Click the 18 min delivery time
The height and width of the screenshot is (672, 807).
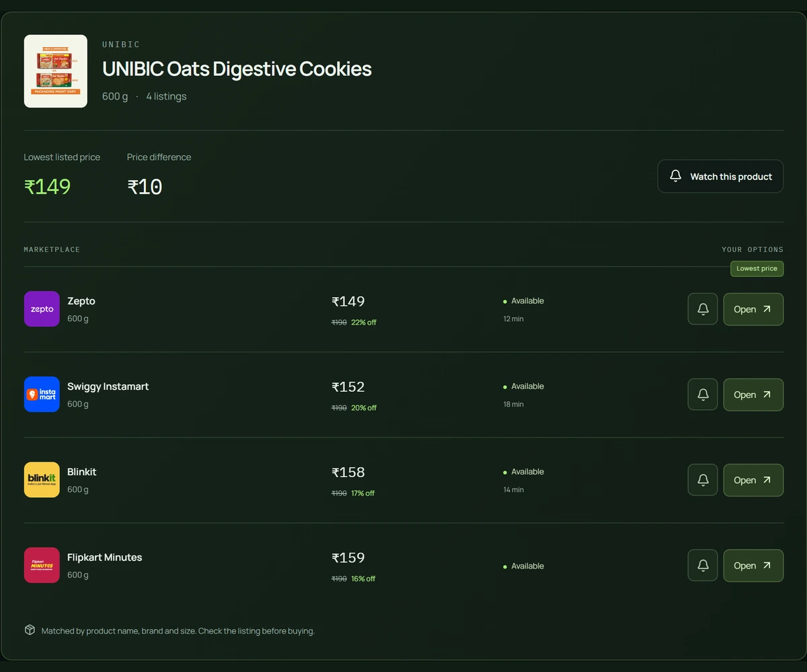coord(513,404)
